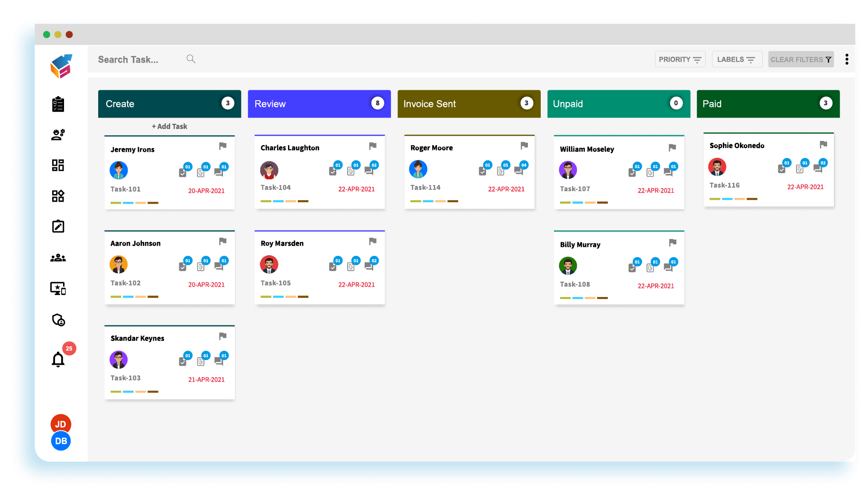This screenshot has height=492, width=868.
Task: Toggle the flag on Sophie Okonedo card
Action: click(823, 144)
